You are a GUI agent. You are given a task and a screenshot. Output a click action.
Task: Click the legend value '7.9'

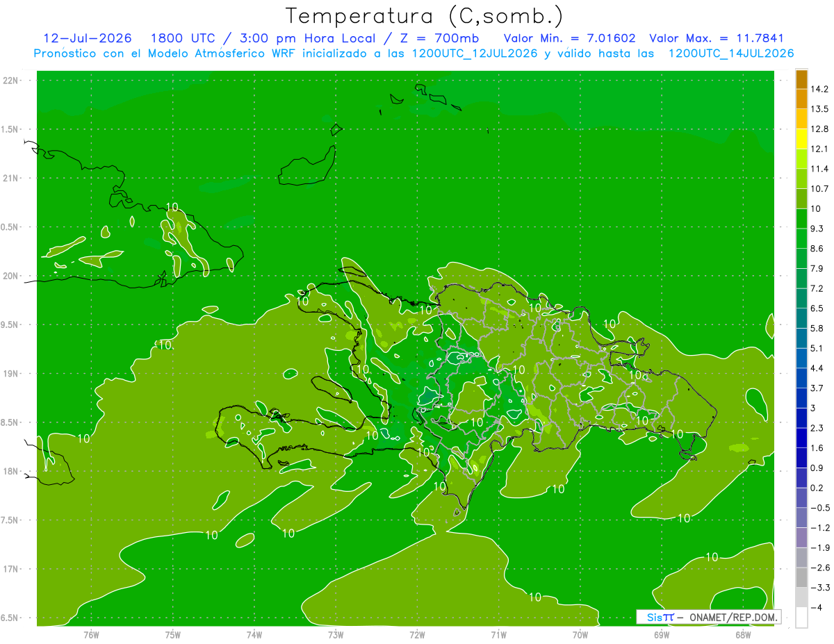tap(817, 268)
